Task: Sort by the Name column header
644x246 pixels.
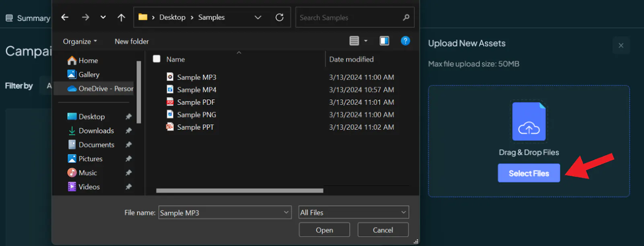Action: [x=175, y=59]
